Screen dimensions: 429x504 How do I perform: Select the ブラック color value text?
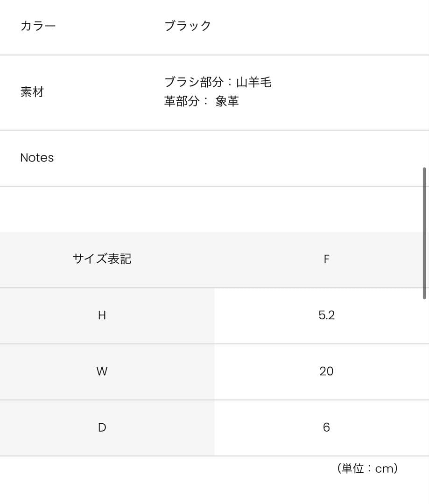[x=188, y=26]
